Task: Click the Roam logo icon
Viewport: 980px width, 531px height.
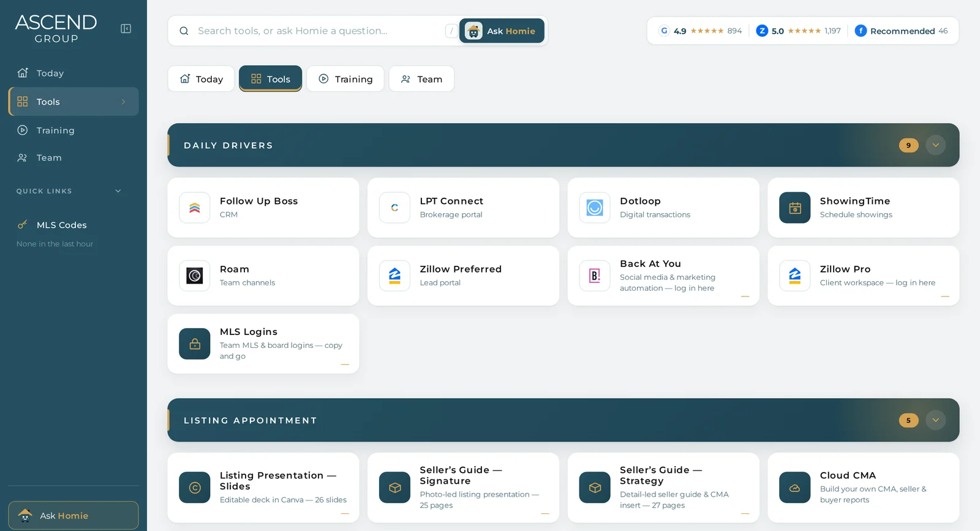Action: [195, 276]
